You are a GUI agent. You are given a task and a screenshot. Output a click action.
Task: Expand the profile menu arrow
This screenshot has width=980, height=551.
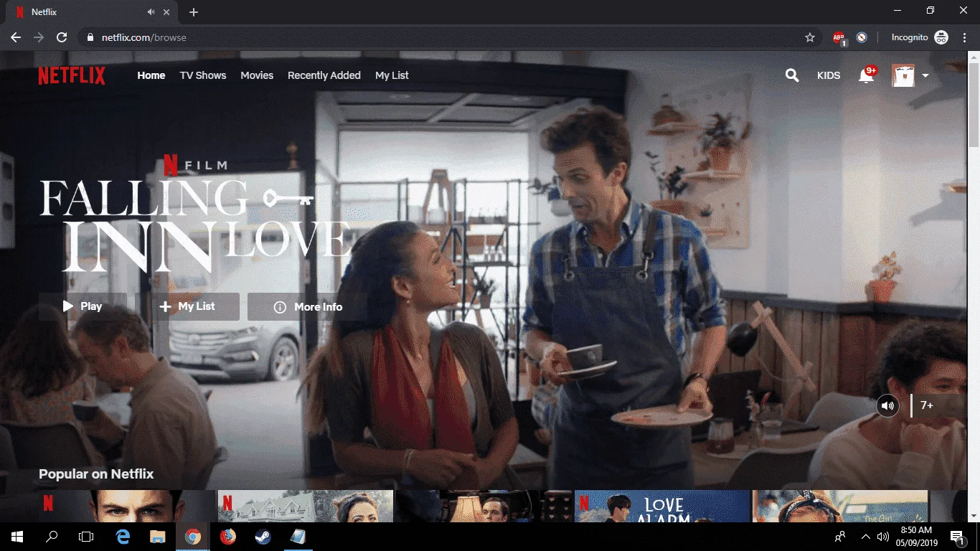[925, 75]
